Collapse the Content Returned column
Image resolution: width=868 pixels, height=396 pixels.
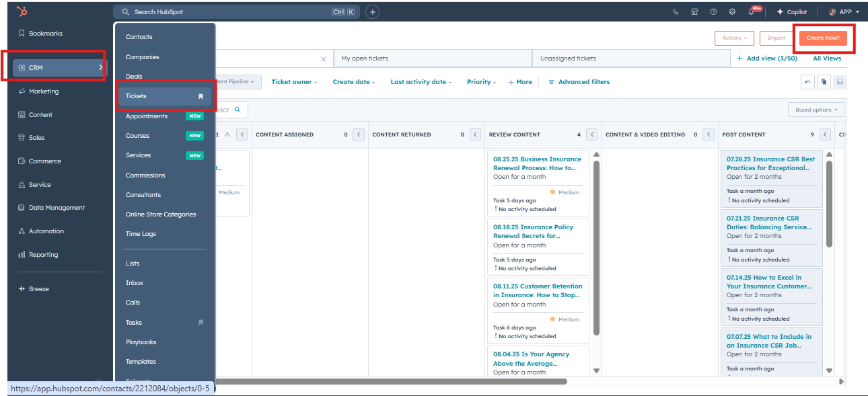point(475,134)
